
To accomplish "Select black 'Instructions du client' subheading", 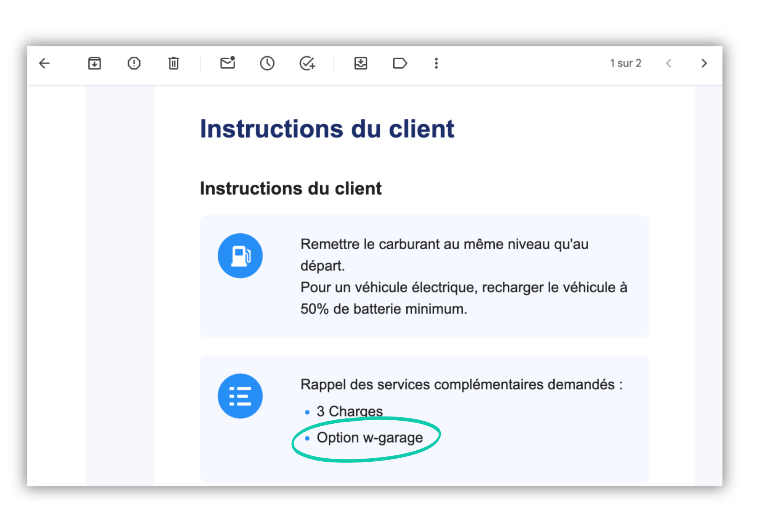I will pos(291,188).
